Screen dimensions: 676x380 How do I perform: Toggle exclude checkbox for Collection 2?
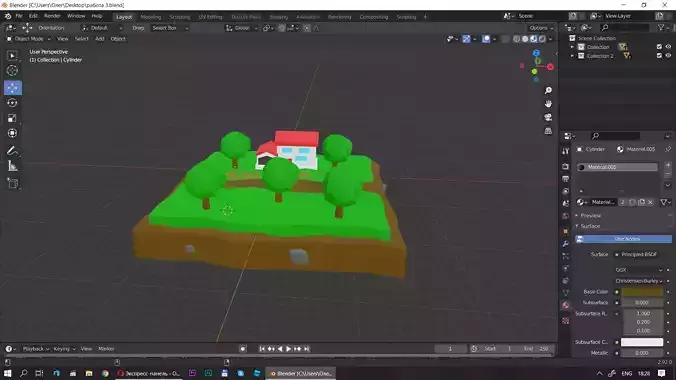click(659, 56)
